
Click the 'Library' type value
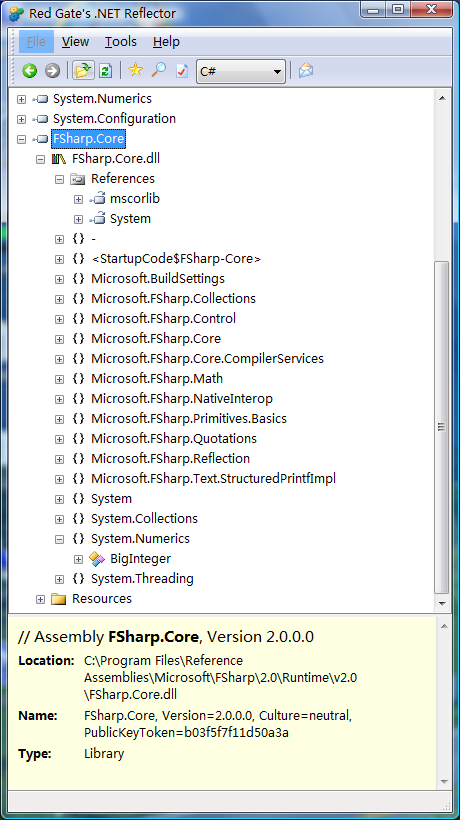point(104,754)
